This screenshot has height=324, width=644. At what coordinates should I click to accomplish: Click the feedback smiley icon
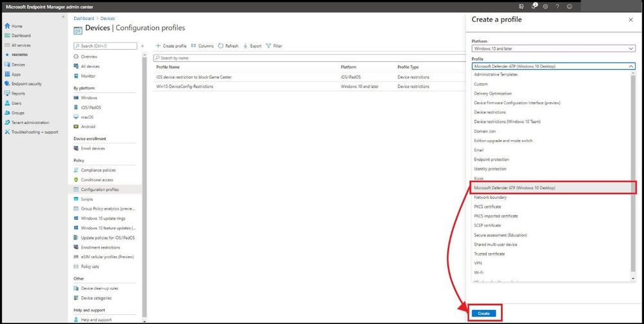[x=569, y=6]
